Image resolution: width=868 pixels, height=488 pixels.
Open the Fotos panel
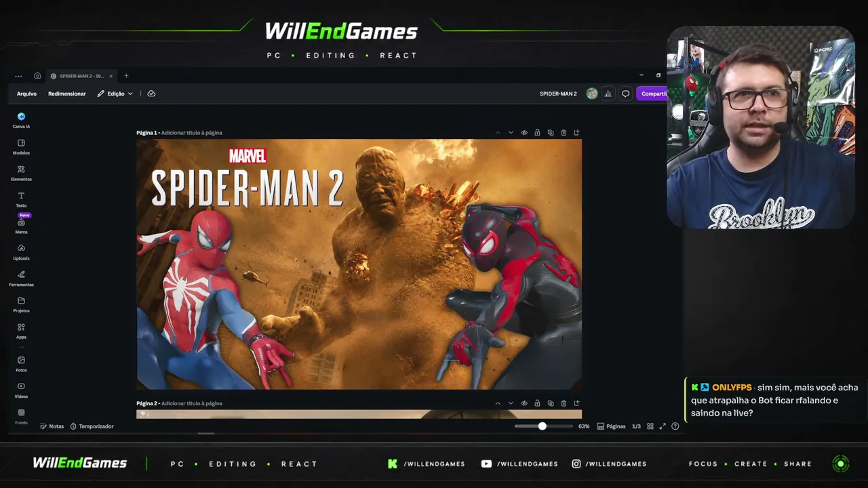click(x=21, y=364)
